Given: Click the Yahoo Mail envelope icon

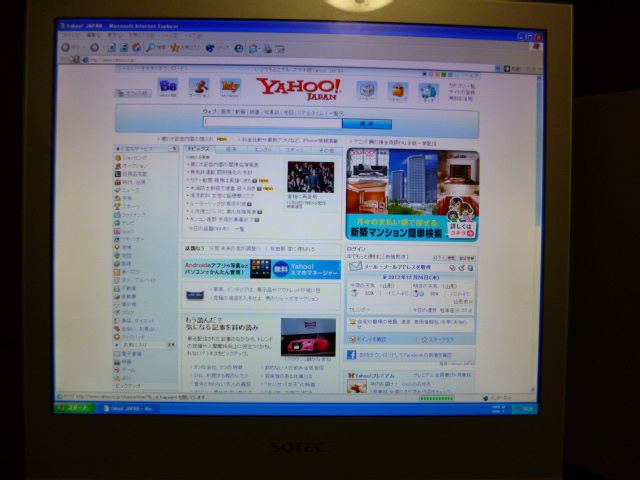Looking at the screenshot, I should pos(356,267).
